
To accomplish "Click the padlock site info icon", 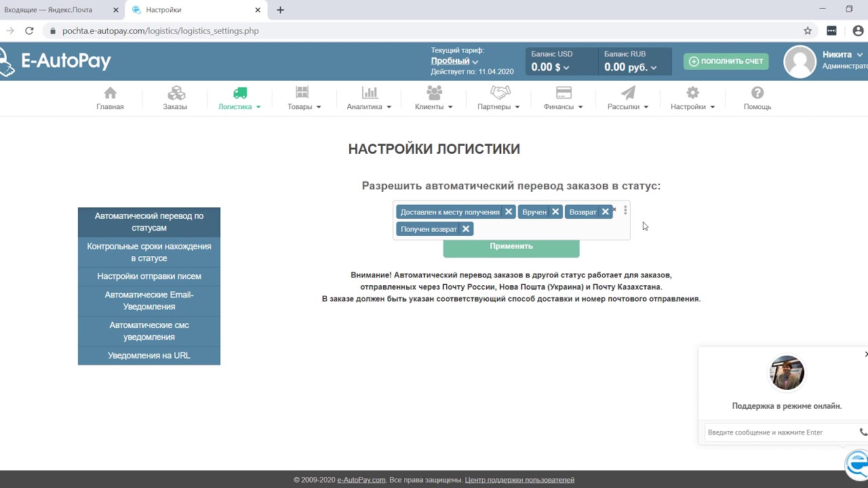I will point(52,31).
